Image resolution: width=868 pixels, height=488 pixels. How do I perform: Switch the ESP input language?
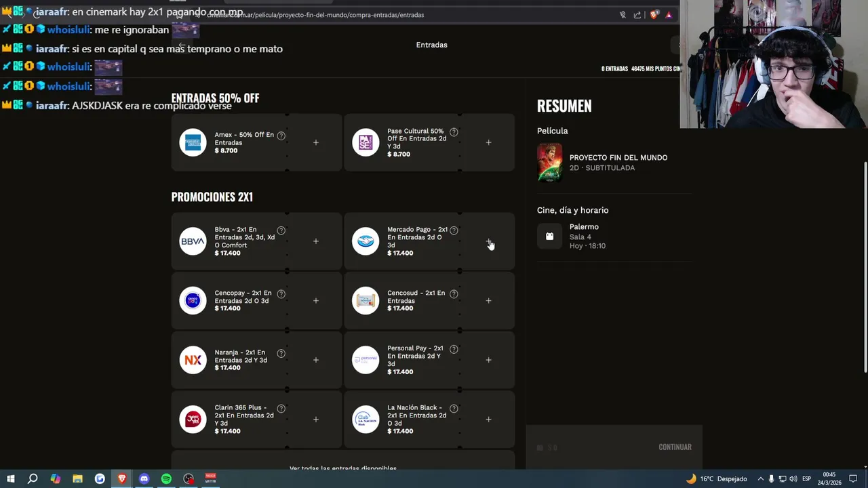806,479
